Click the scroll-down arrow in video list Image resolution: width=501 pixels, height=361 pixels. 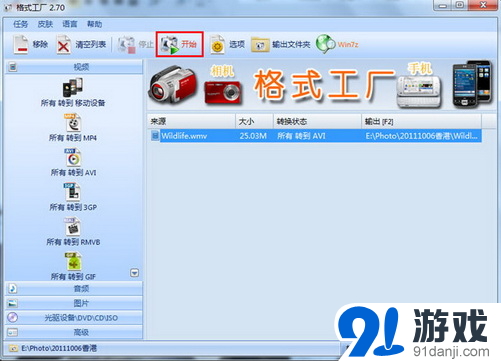point(134,273)
